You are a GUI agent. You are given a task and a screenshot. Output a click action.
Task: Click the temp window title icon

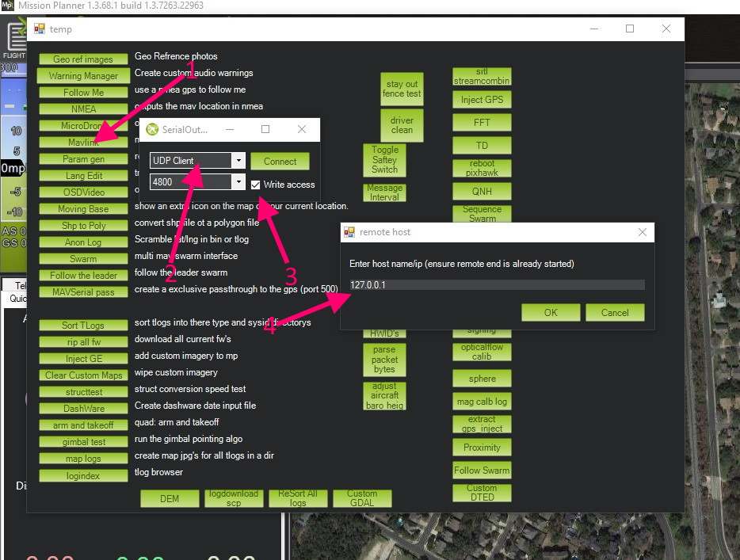pos(40,29)
